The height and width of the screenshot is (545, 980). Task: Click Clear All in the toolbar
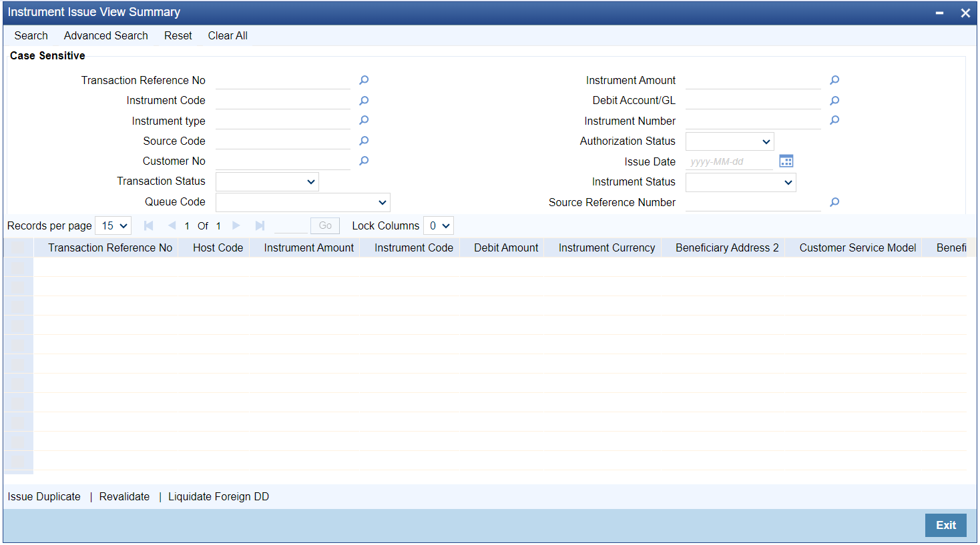[x=228, y=35]
